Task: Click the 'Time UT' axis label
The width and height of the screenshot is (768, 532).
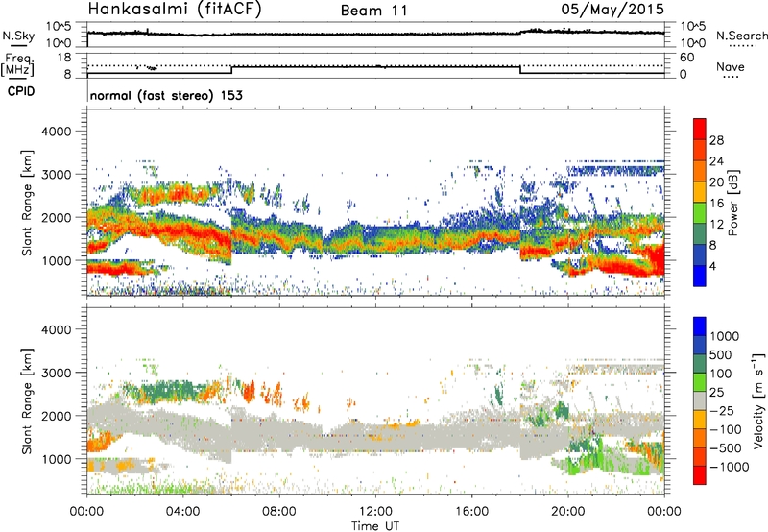Action: point(375,526)
